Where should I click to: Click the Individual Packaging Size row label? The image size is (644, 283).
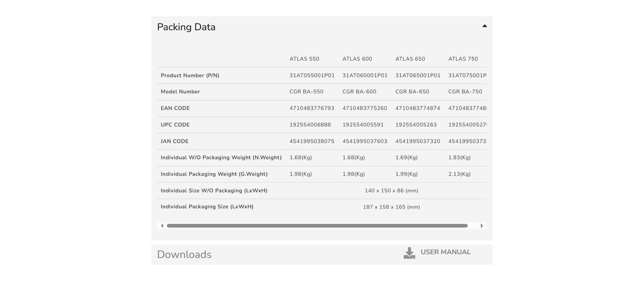pyautogui.click(x=207, y=207)
